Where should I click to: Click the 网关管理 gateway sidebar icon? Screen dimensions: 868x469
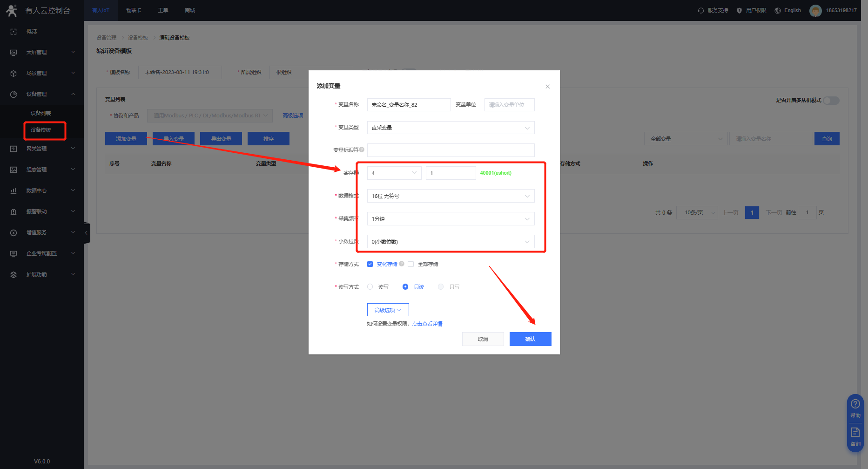[x=13, y=149]
